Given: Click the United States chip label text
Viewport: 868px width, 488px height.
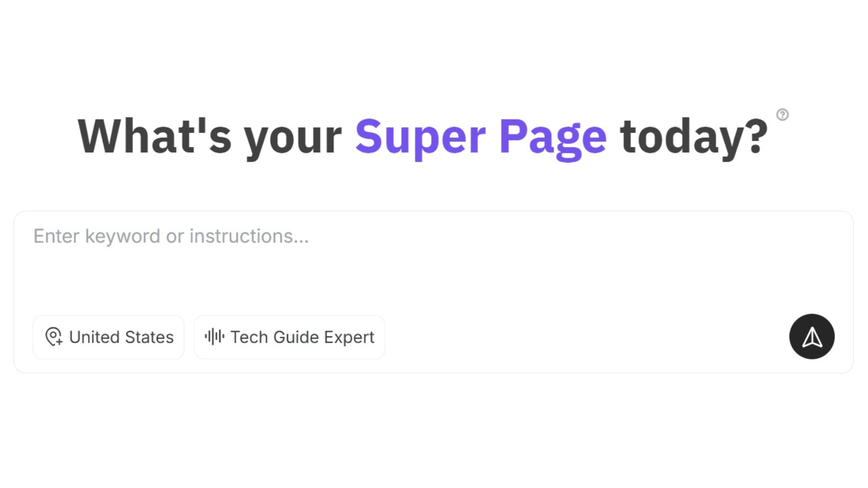Looking at the screenshot, I should (x=120, y=337).
